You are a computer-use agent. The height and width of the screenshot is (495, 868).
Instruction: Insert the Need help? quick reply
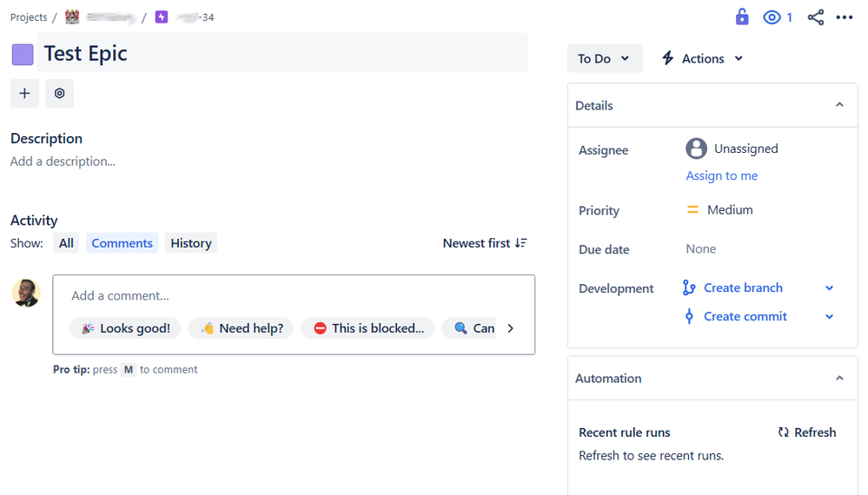(241, 328)
